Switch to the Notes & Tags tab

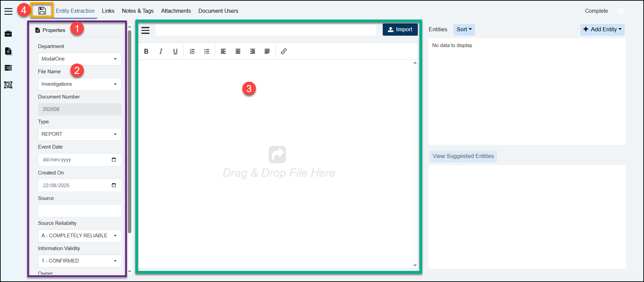(x=138, y=11)
